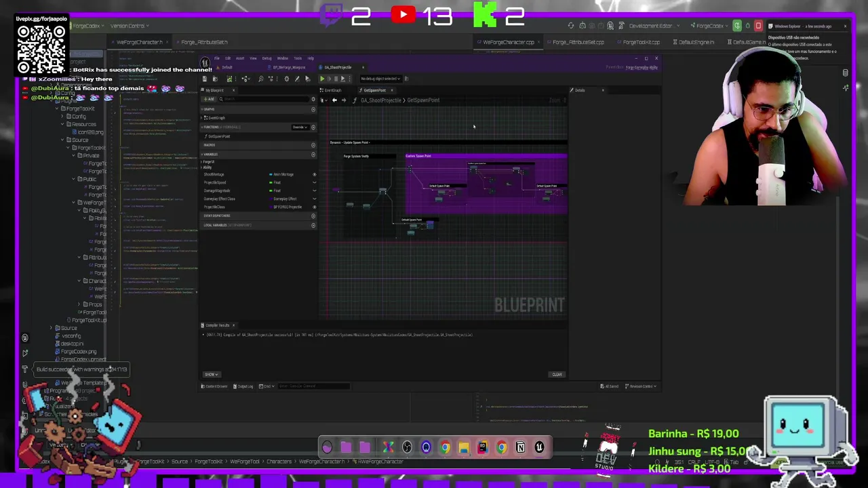Open the Revision Control dropdown
Image resolution: width=868 pixels, height=488 pixels.
coord(641,386)
